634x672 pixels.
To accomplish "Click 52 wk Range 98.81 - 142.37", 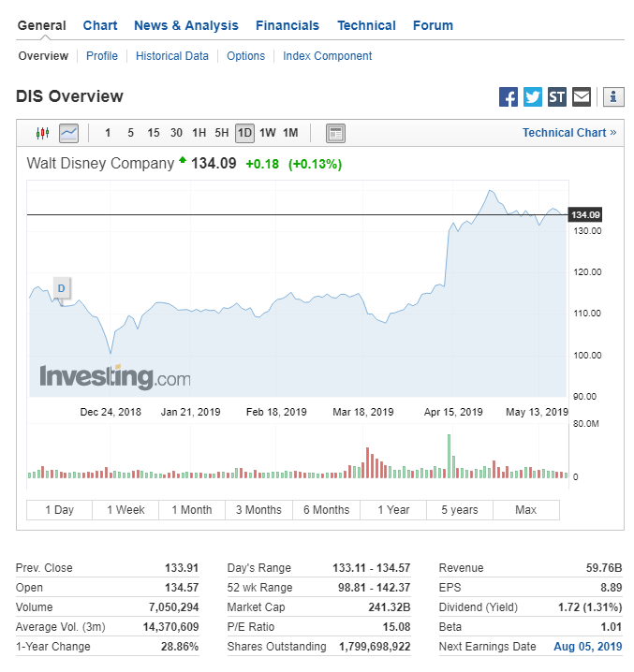I will click(x=374, y=588).
